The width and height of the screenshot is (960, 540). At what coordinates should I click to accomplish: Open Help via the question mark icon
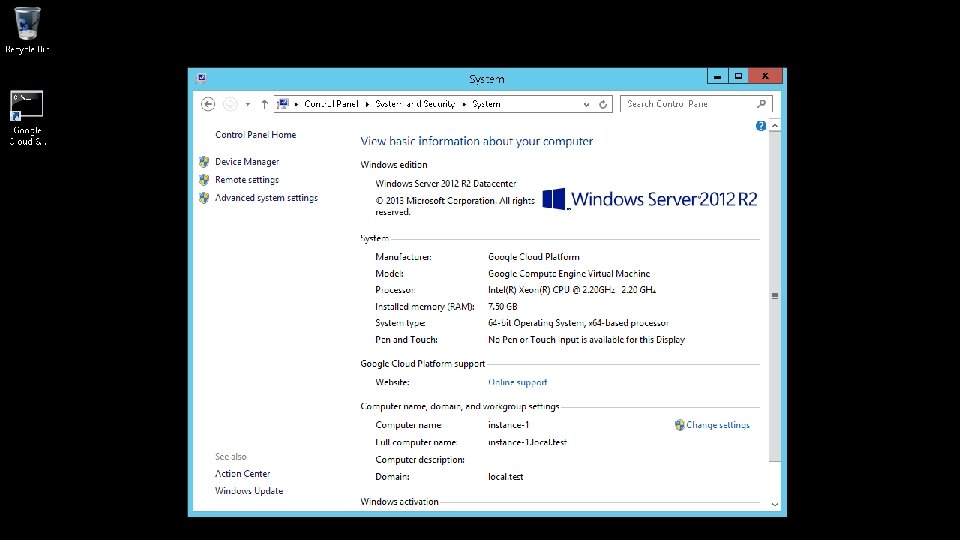point(760,126)
